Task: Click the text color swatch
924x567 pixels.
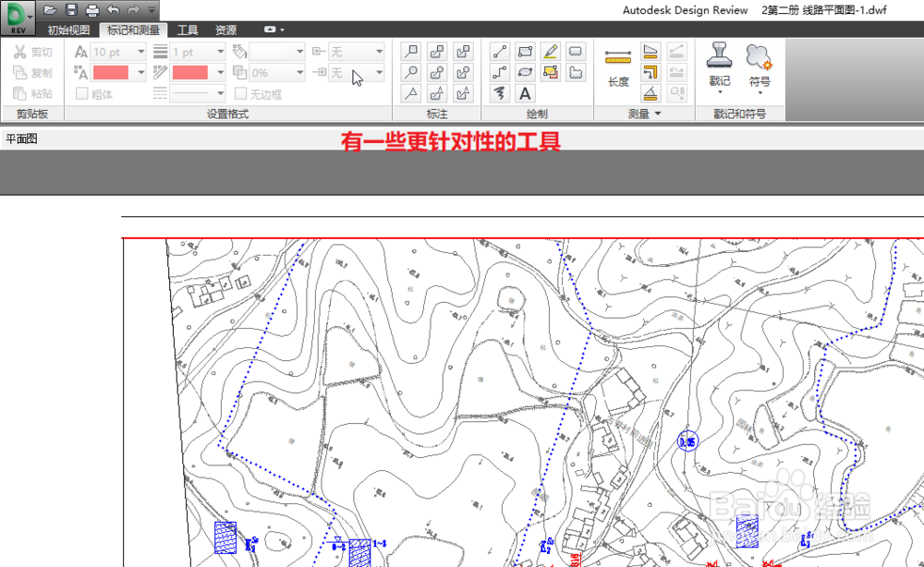Action: pos(111,72)
